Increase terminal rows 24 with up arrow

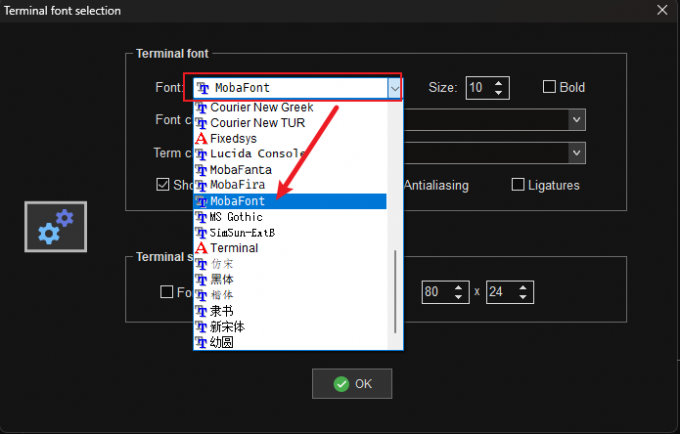tap(523, 288)
